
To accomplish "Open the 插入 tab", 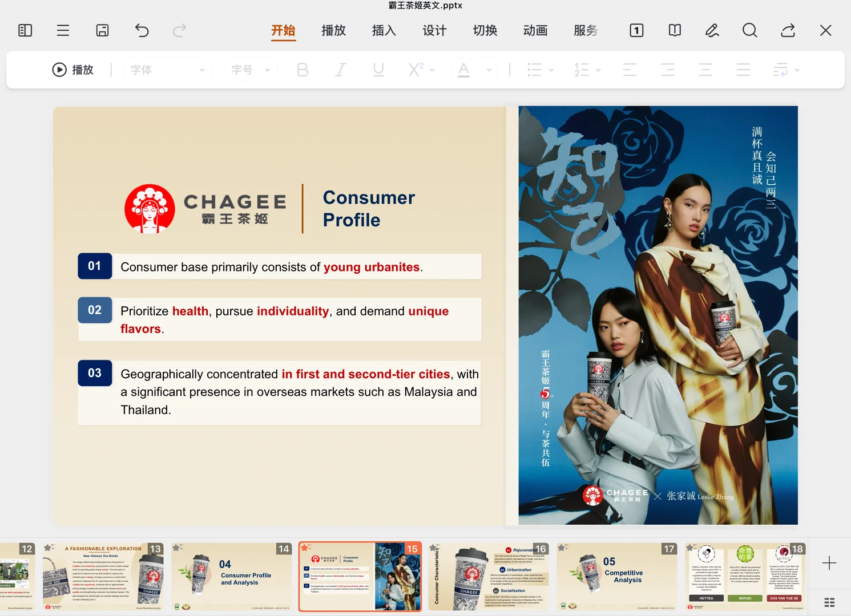I will (384, 30).
